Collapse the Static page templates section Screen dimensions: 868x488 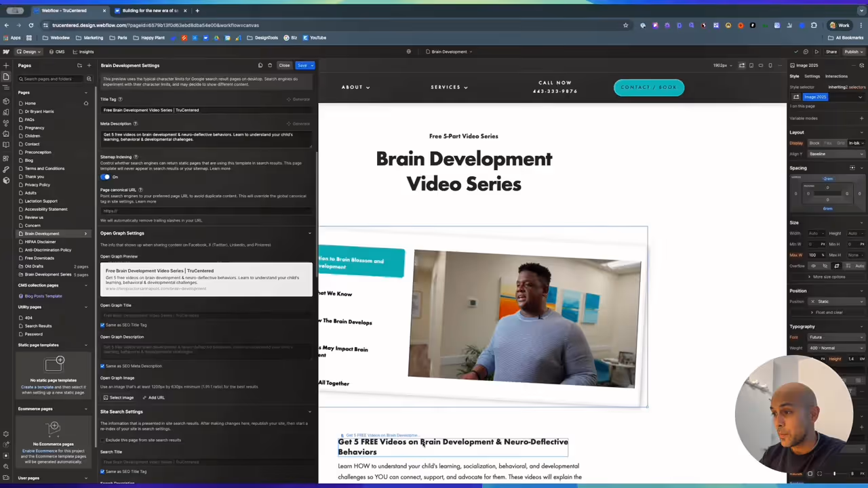pos(85,345)
